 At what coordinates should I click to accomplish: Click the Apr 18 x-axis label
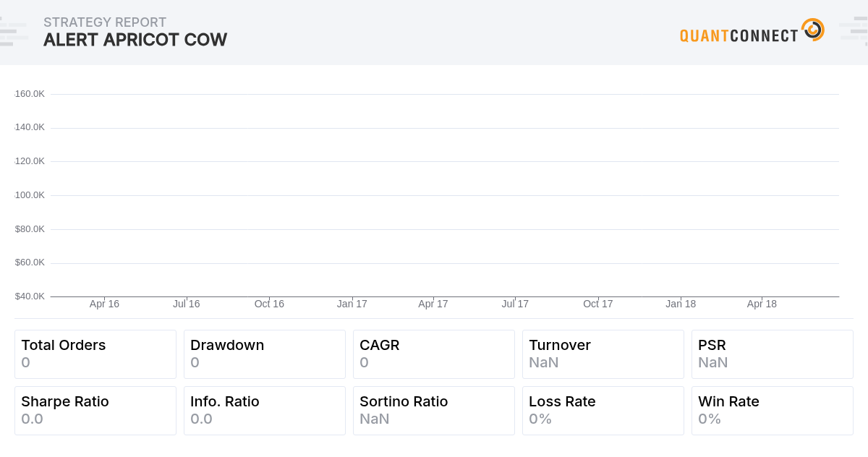tap(762, 304)
